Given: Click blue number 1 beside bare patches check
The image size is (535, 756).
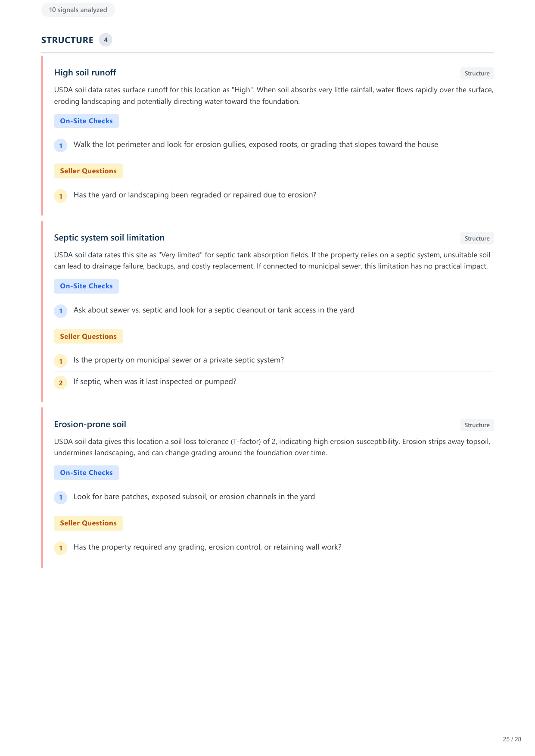Looking at the screenshot, I should (x=61, y=497).
